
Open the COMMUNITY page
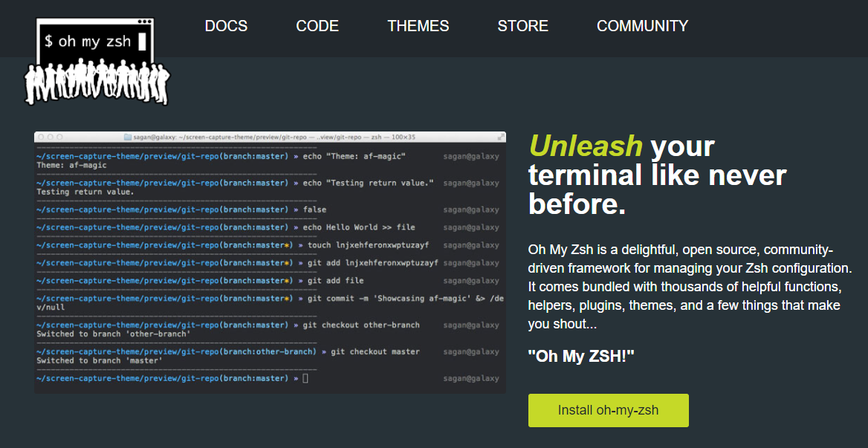point(642,26)
